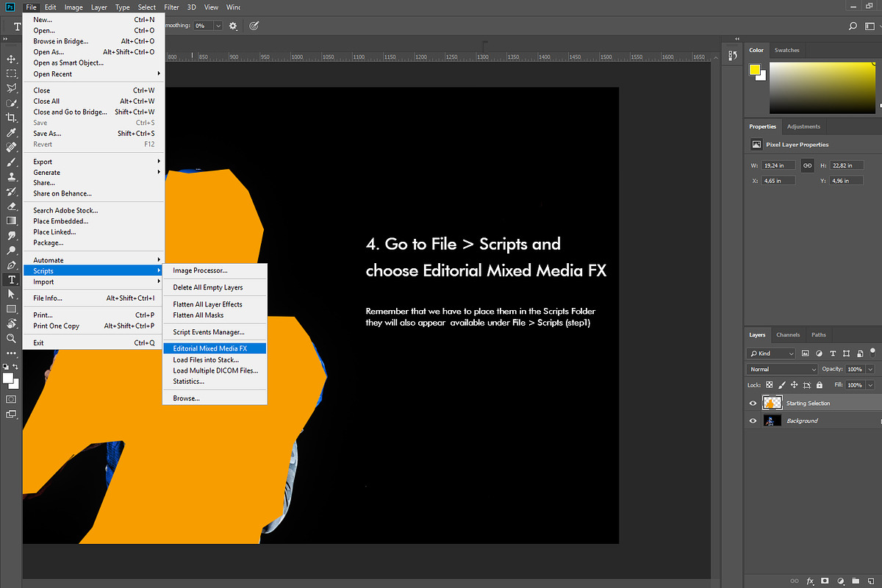
Task: Switch to the Paths tab
Action: (x=819, y=334)
